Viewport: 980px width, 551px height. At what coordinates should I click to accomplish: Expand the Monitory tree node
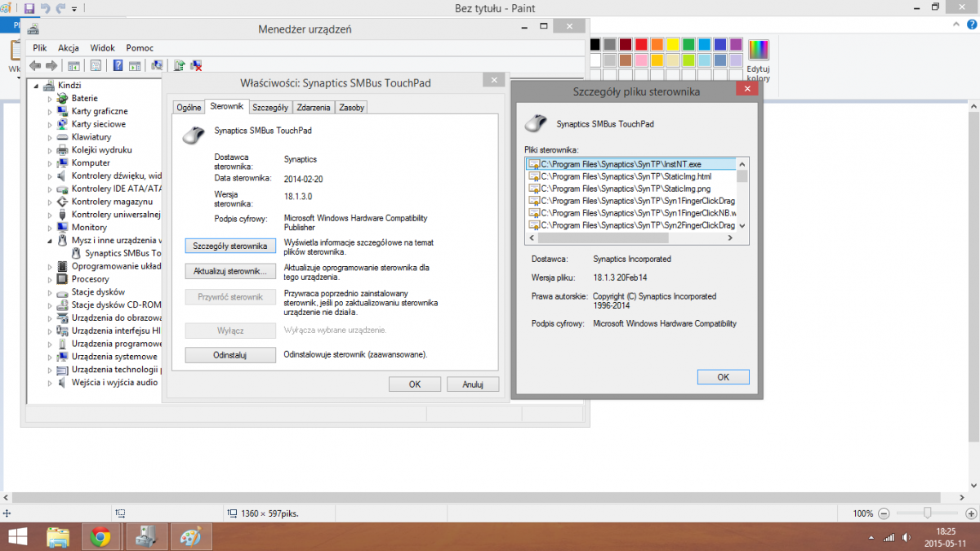50,228
